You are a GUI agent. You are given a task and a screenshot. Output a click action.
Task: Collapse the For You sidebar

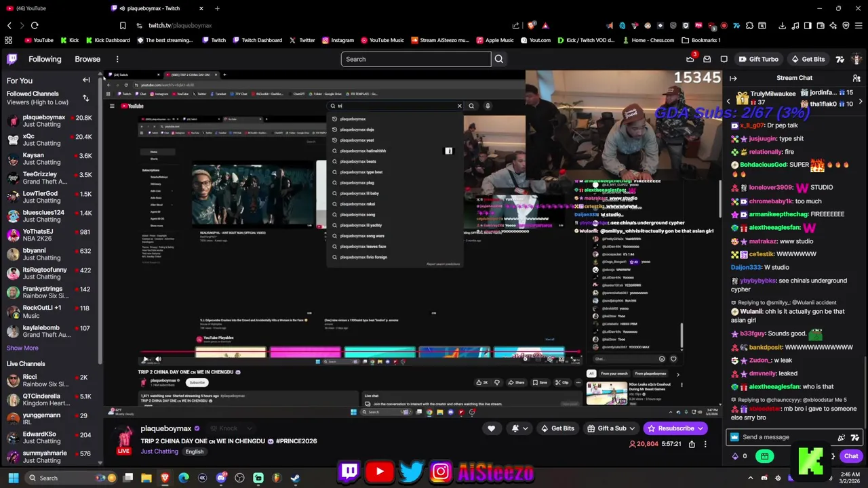(86, 80)
